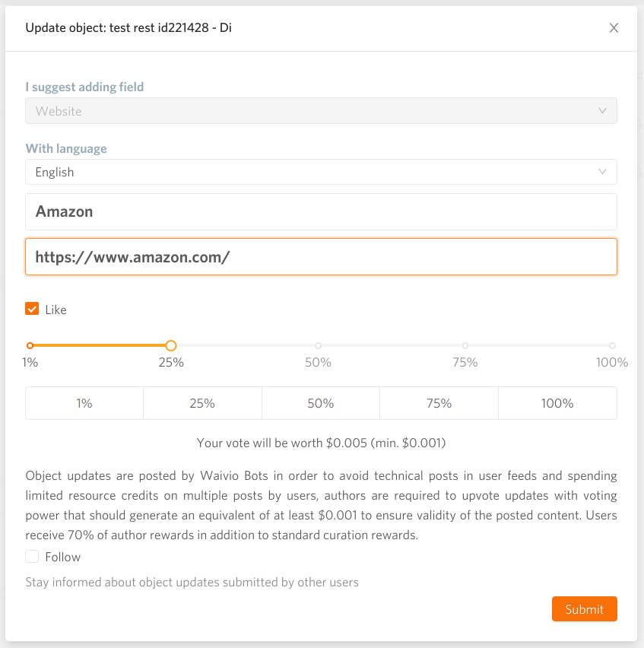644x648 pixels.
Task: Click the Follow label text
Action: [x=63, y=557]
